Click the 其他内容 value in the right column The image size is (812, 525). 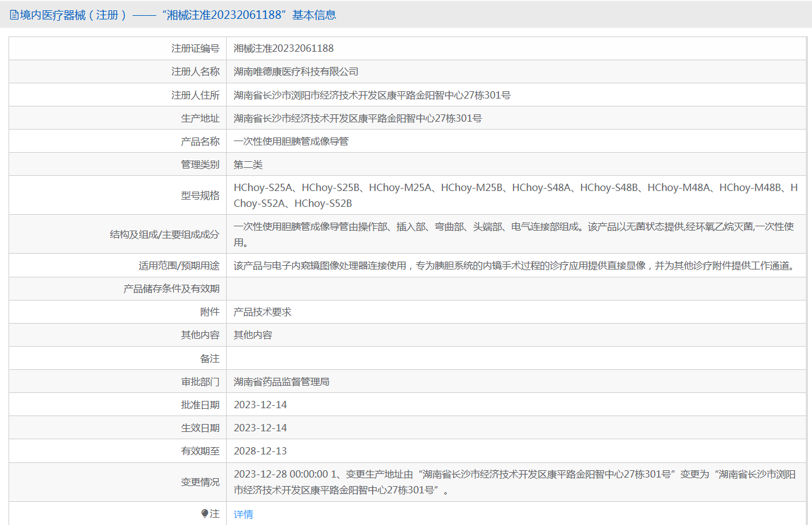pyautogui.click(x=253, y=335)
